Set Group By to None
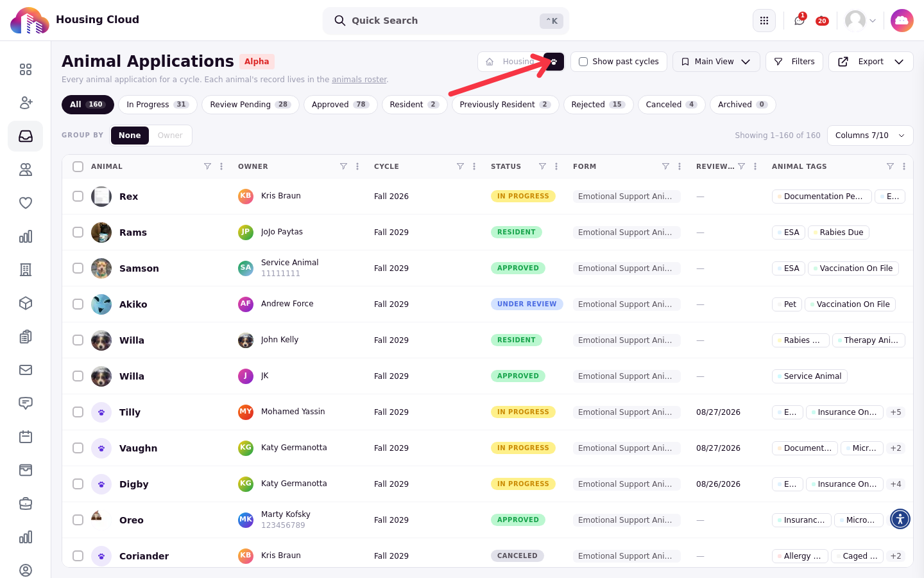The height and width of the screenshot is (578, 924). [130, 136]
